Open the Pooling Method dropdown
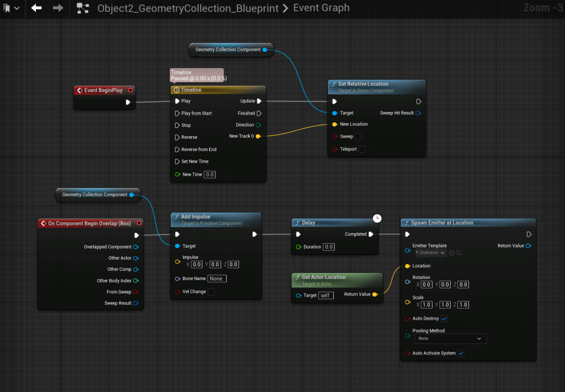 (x=450, y=339)
